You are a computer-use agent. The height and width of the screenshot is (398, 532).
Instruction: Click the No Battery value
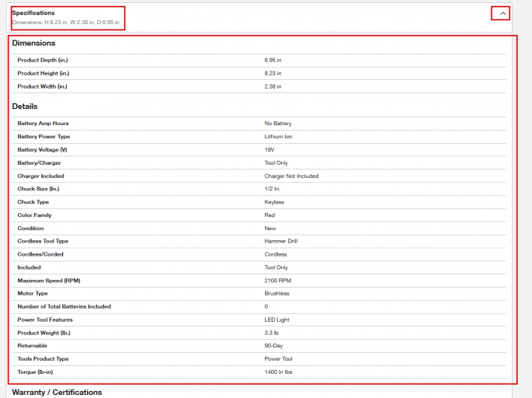click(278, 124)
